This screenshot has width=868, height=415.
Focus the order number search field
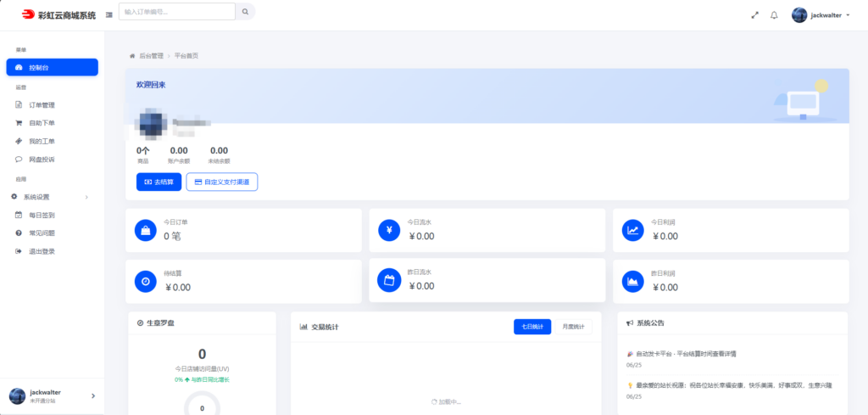click(x=177, y=11)
